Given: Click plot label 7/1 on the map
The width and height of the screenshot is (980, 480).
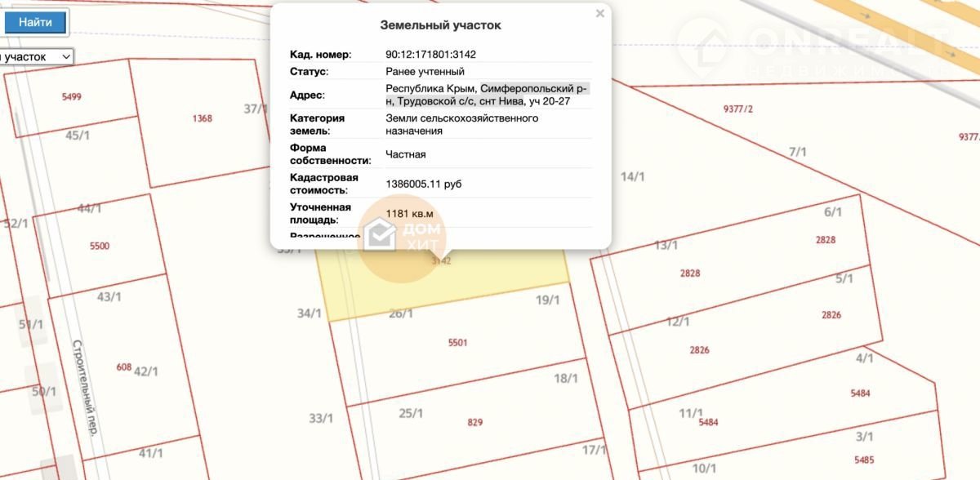Looking at the screenshot, I should pyautogui.click(x=797, y=152).
